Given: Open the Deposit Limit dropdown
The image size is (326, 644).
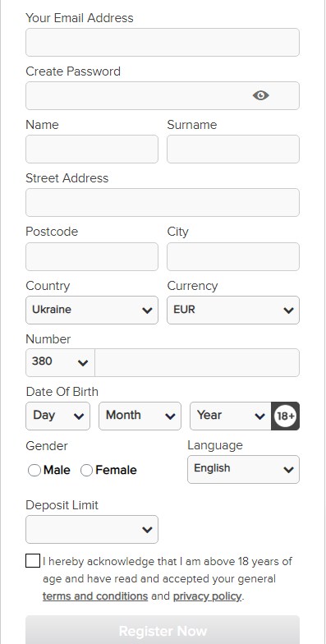Looking at the screenshot, I should click(x=92, y=529).
